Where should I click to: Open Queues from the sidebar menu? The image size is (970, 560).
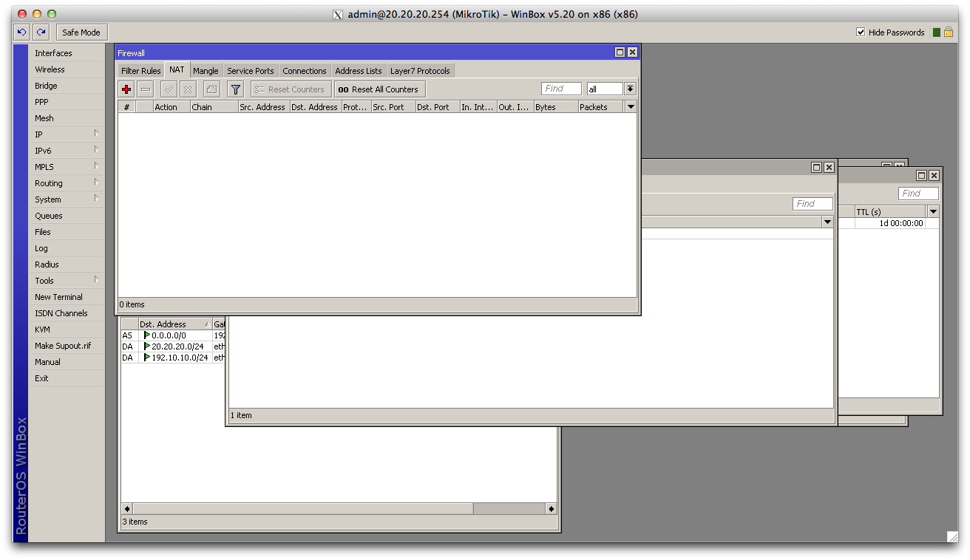[67, 216]
